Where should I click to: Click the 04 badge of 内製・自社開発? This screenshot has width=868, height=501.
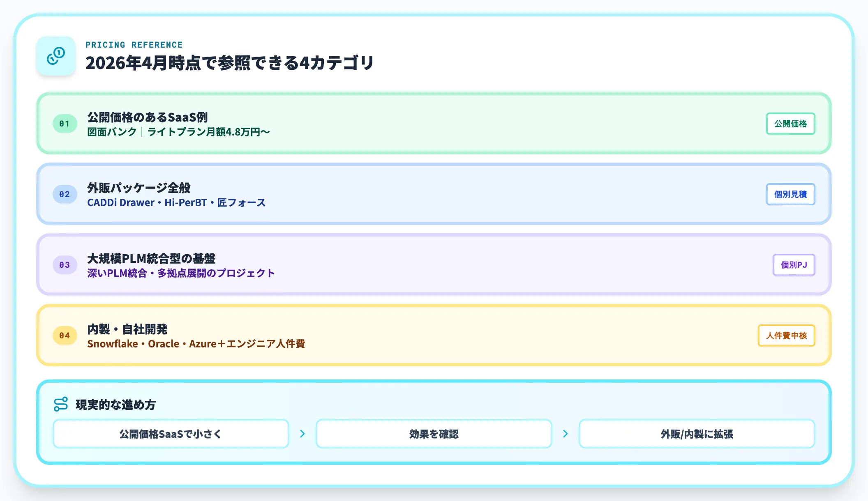coord(64,336)
